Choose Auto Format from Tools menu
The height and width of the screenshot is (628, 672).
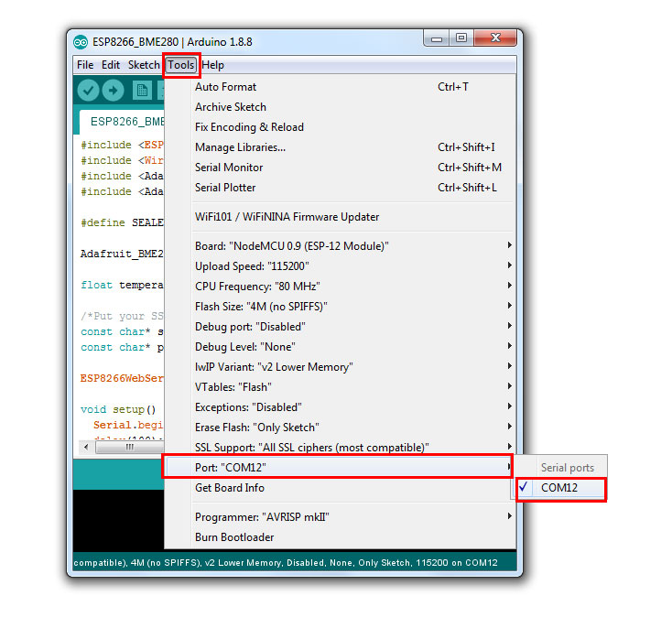point(340,87)
